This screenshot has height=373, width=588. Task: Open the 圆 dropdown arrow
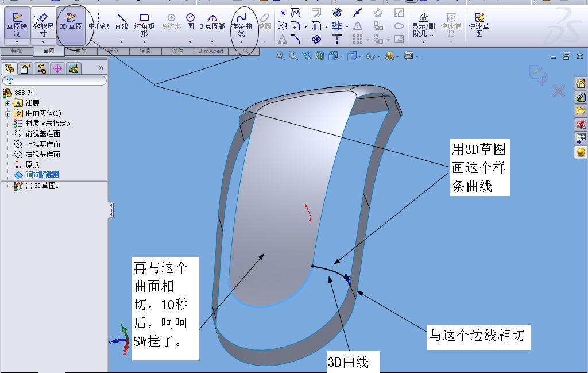coord(191,41)
